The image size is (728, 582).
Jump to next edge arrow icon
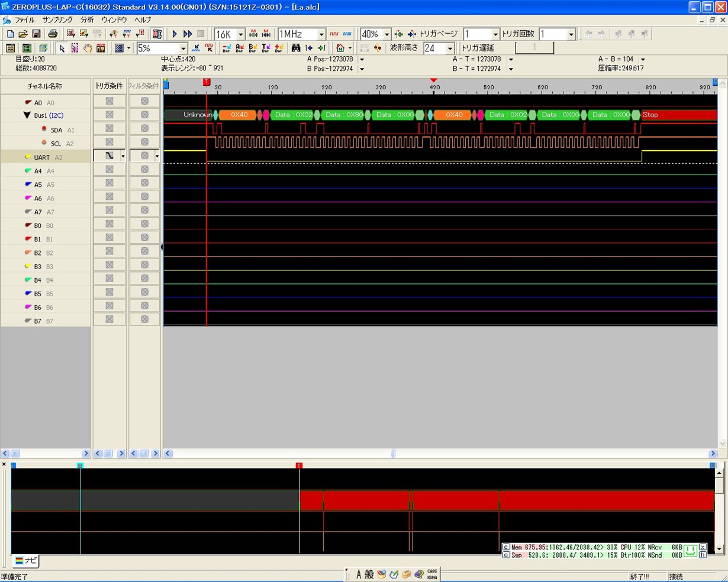(322, 48)
